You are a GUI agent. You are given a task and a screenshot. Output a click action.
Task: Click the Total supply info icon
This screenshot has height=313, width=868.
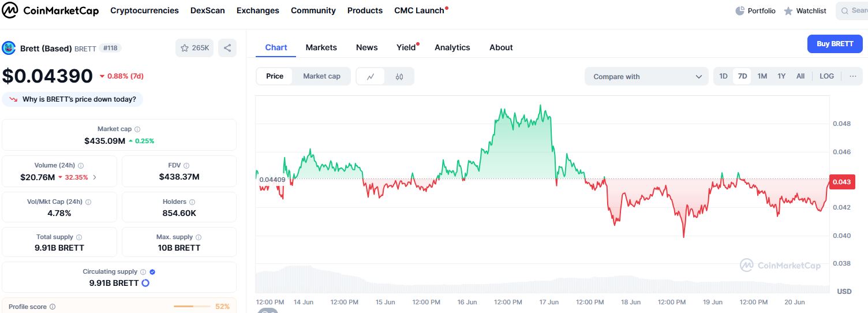pos(79,237)
